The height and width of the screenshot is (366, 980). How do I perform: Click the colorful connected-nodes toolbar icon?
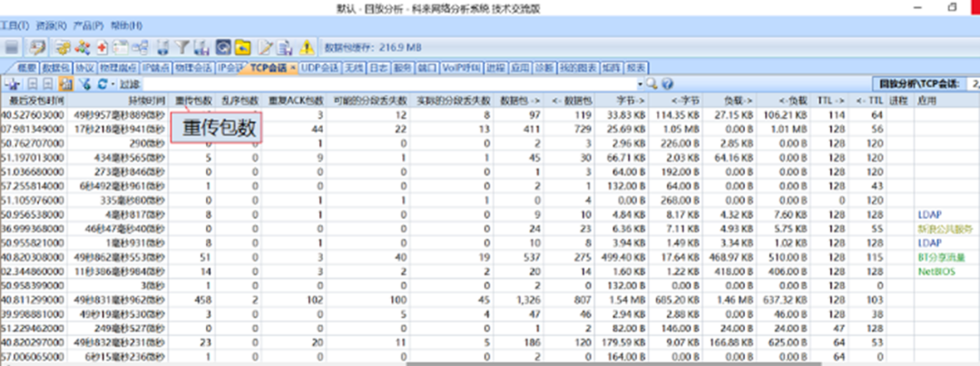[x=82, y=47]
